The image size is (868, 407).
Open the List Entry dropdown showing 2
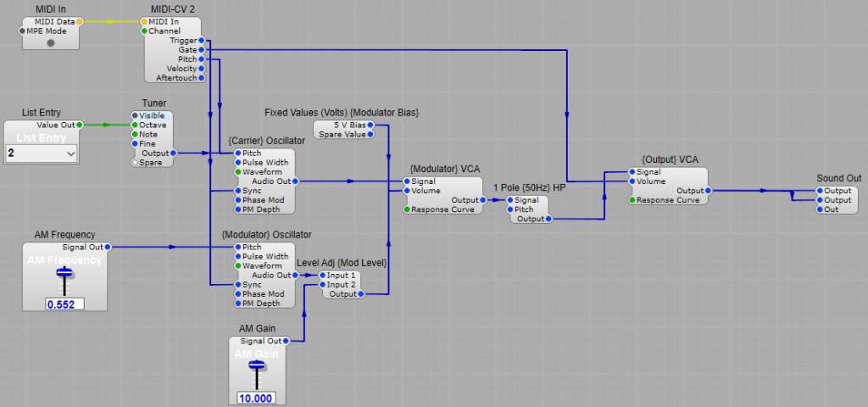[42, 153]
